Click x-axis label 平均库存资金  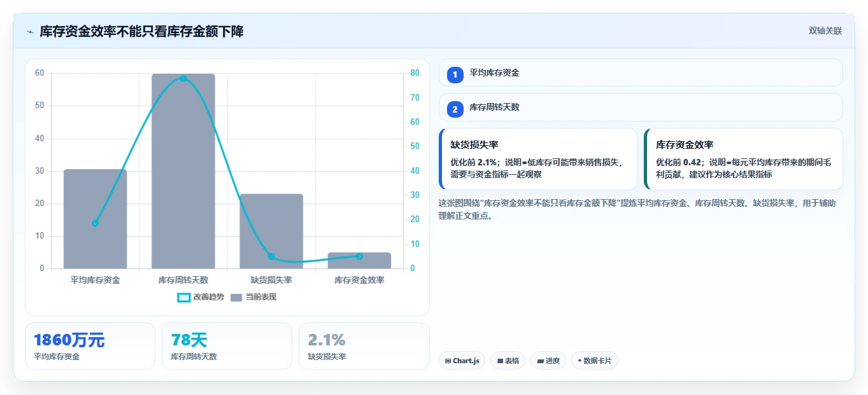click(x=95, y=280)
